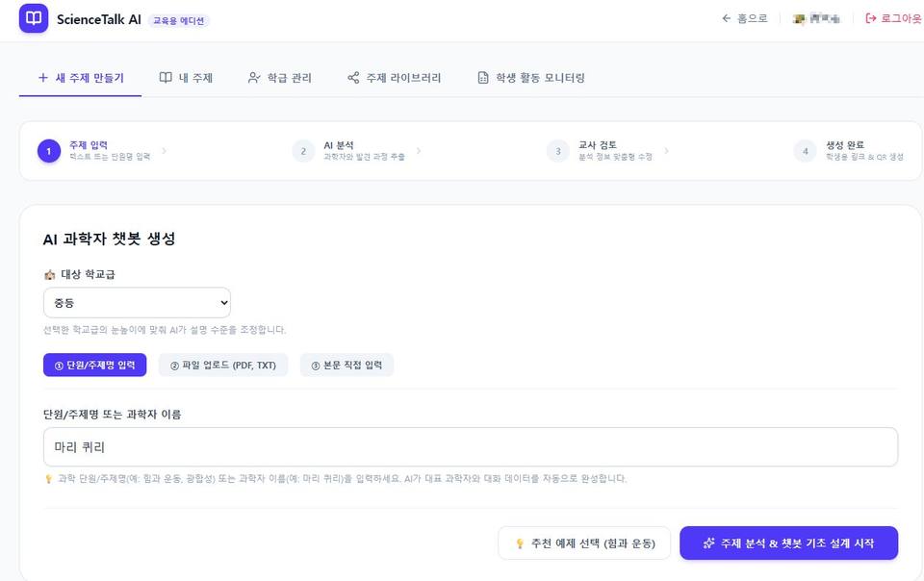Viewport: 924px width, 581px height.
Task: Select the ① 단원/주제명 입력 input mode
Action: (x=95, y=365)
